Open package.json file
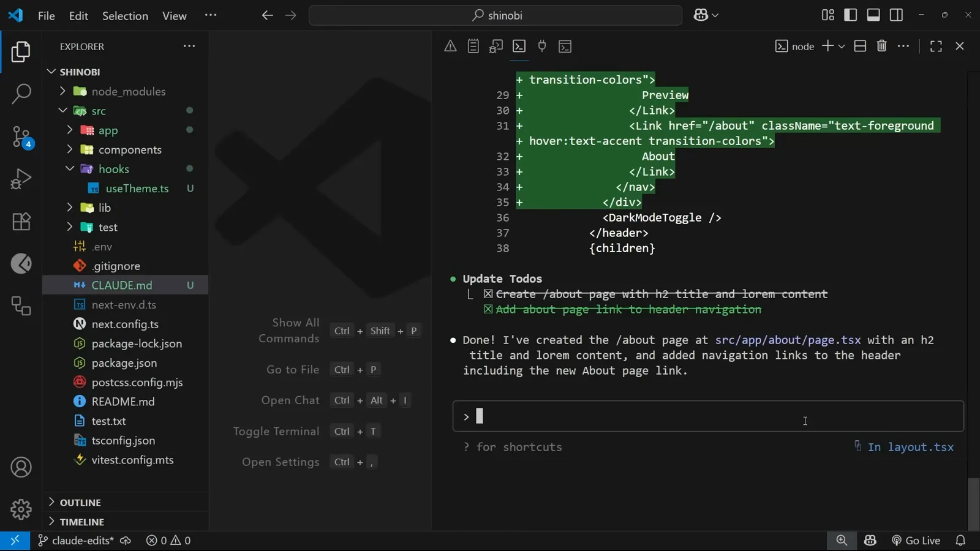980x551 pixels. (x=126, y=363)
